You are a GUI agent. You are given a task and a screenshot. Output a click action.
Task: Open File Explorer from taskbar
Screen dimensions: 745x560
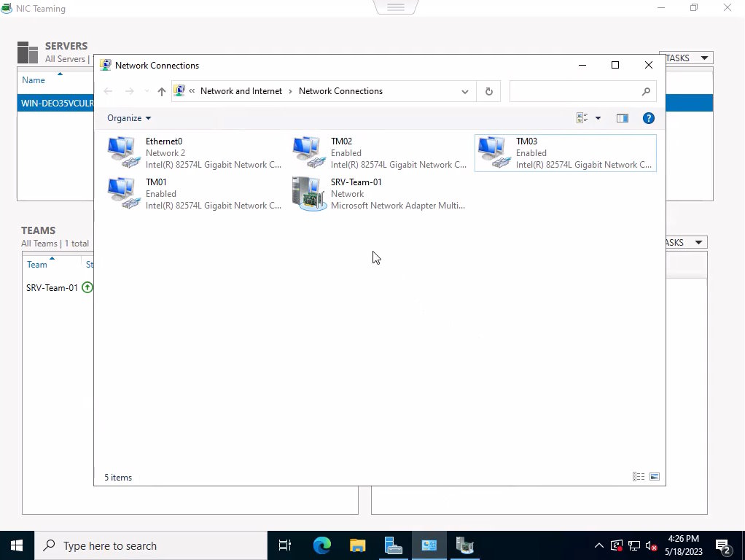coord(357,545)
